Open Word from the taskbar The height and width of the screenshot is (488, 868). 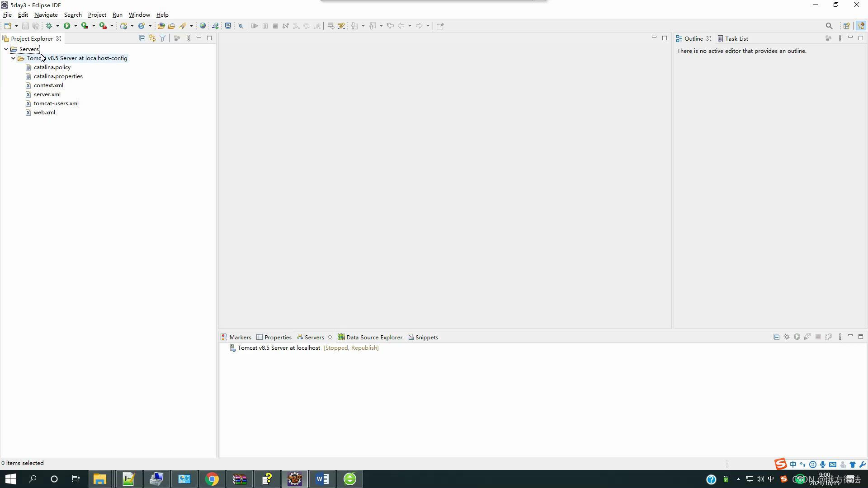[322, 479]
